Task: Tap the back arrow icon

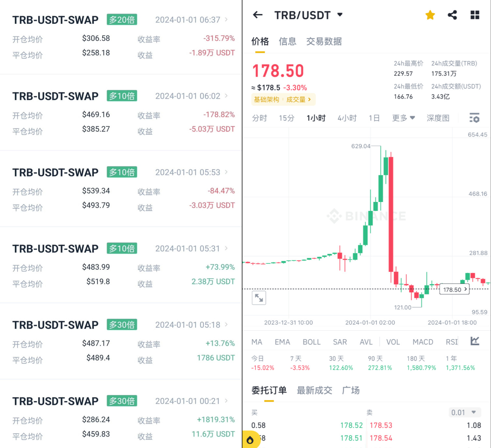Action: point(258,15)
